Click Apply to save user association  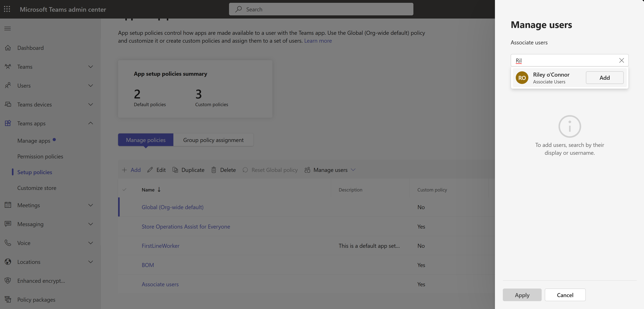tap(522, 295)
